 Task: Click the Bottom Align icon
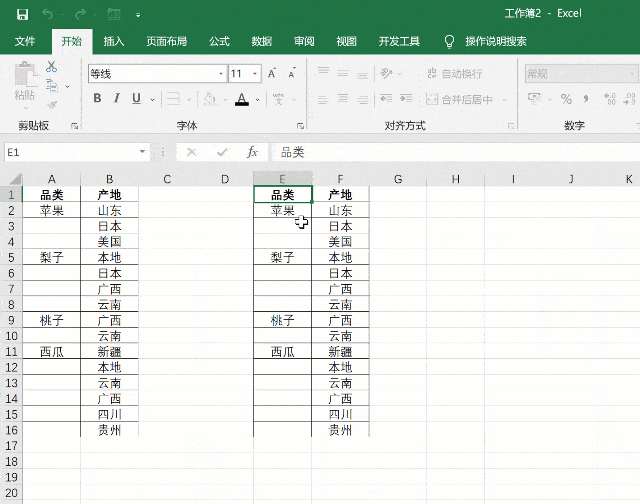tap(362, 73)
